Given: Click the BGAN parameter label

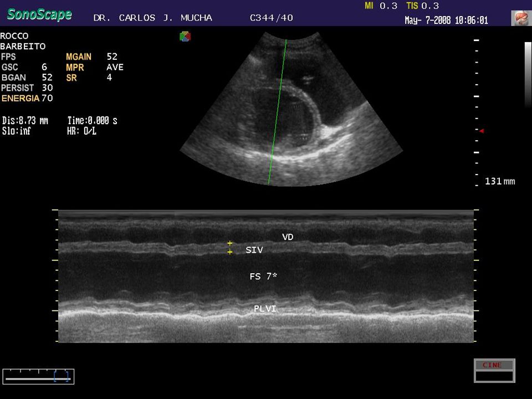Looking at the screenshot, I should coord(13,78).
